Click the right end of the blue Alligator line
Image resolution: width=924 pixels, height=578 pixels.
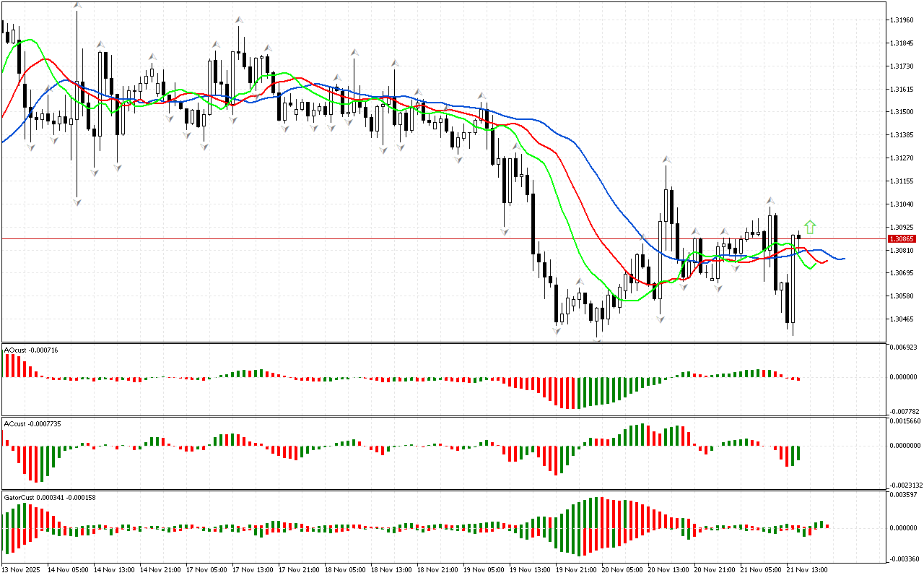click(843, 258)
